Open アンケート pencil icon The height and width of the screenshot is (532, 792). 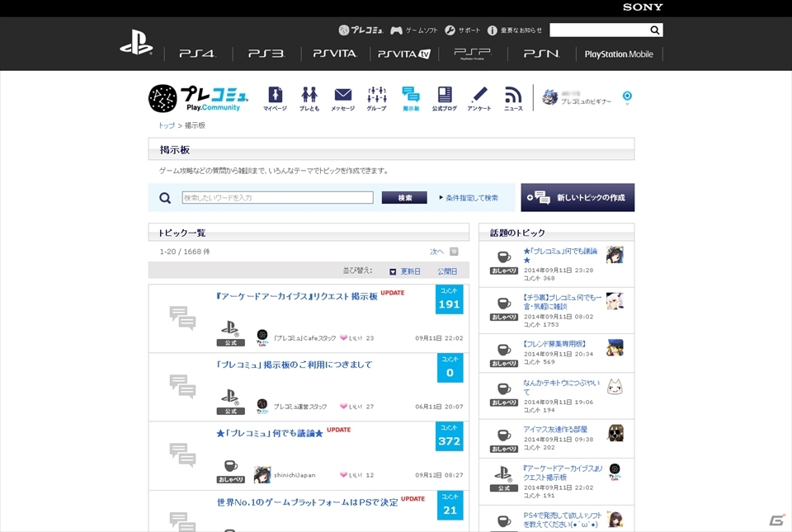(478, 98)
